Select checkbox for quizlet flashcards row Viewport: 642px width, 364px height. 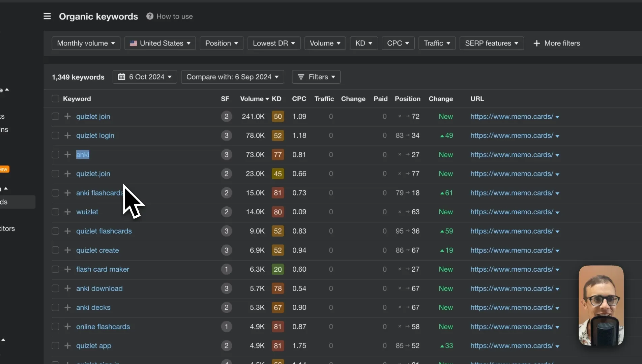pos(55,231)
